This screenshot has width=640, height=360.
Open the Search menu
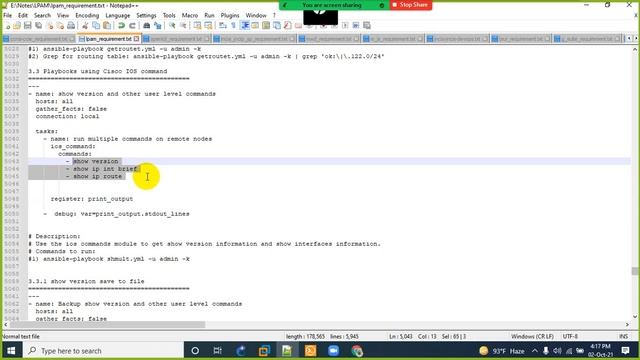[x=42, y=16]
